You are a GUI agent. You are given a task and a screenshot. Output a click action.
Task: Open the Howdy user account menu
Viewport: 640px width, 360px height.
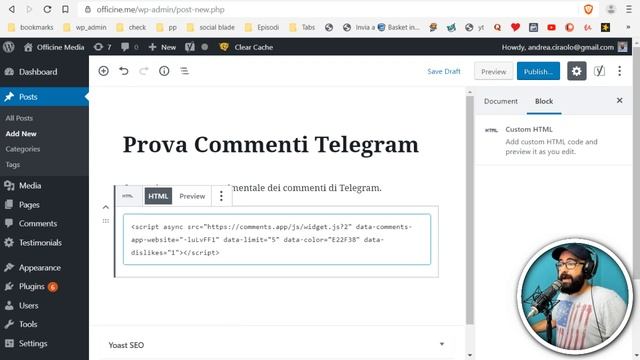pos(564,47)
